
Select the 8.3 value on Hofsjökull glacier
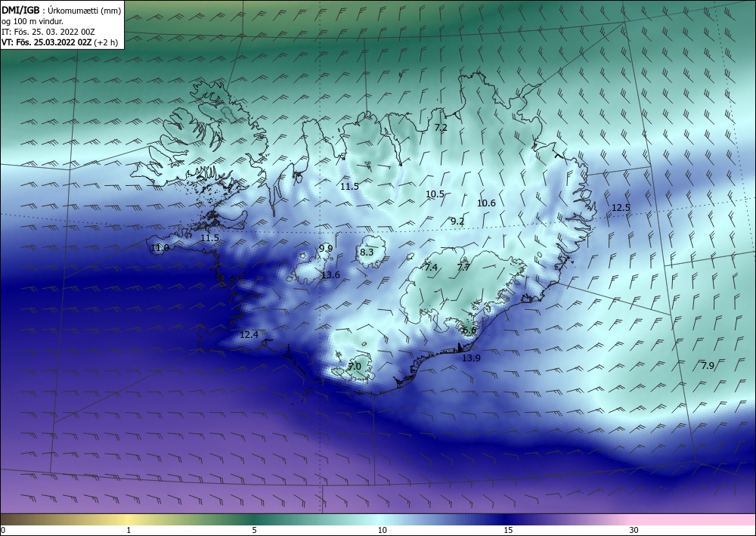(x=367, y=252)
